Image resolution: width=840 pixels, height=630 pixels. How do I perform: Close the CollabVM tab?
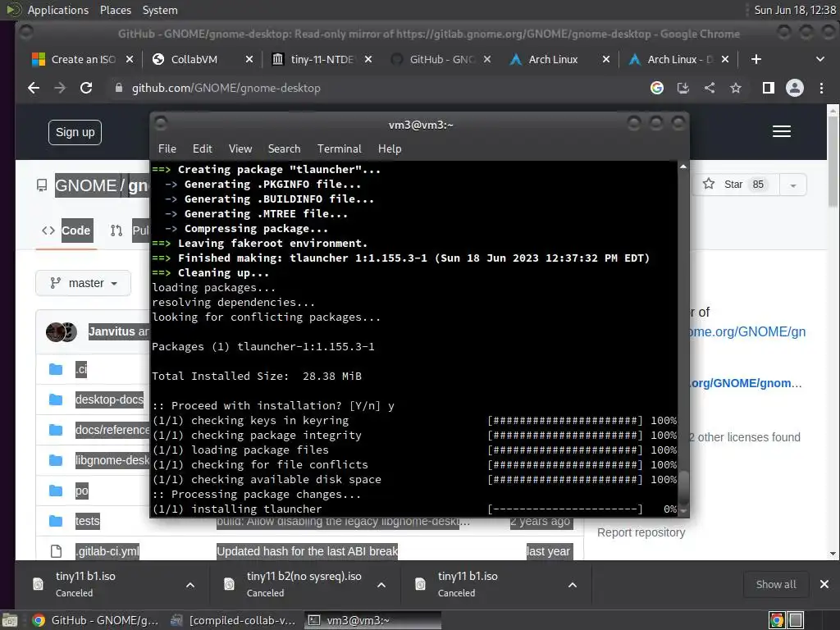coord(249,59)
